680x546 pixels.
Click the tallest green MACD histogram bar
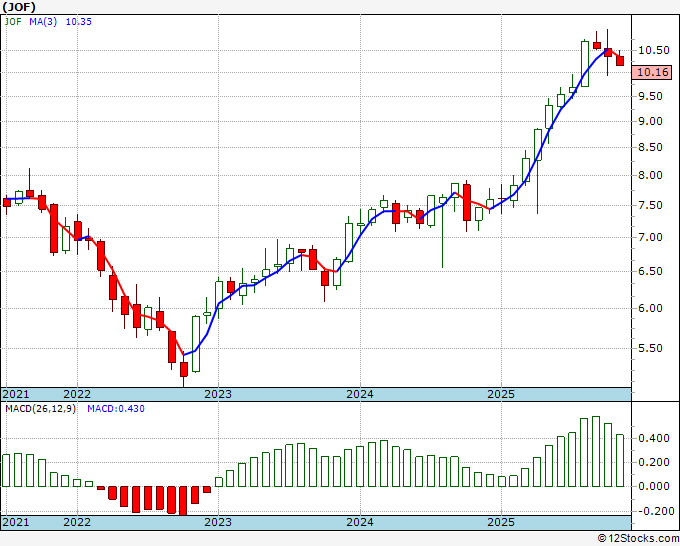point(595,451)
